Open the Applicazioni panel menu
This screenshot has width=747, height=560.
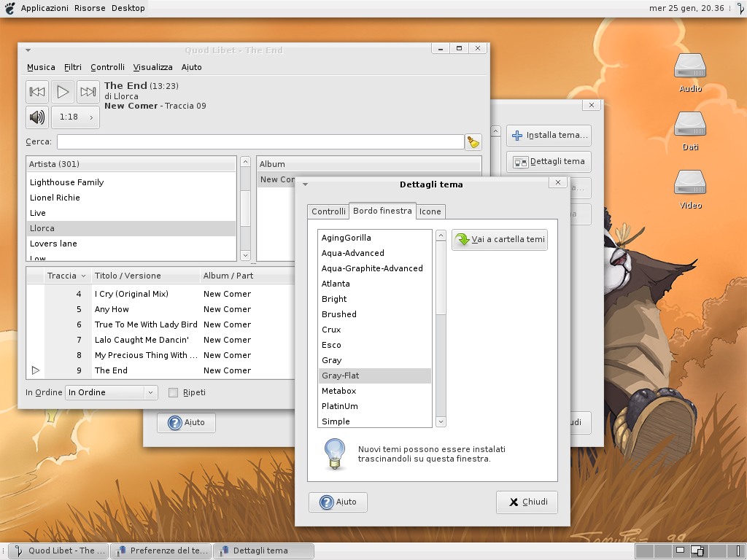[x=44, y=8]
